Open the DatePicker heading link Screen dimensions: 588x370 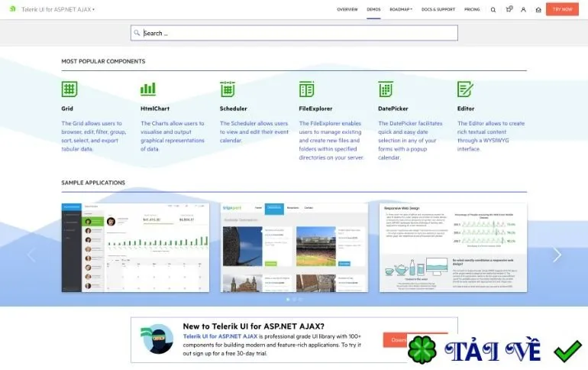[393, 109]
